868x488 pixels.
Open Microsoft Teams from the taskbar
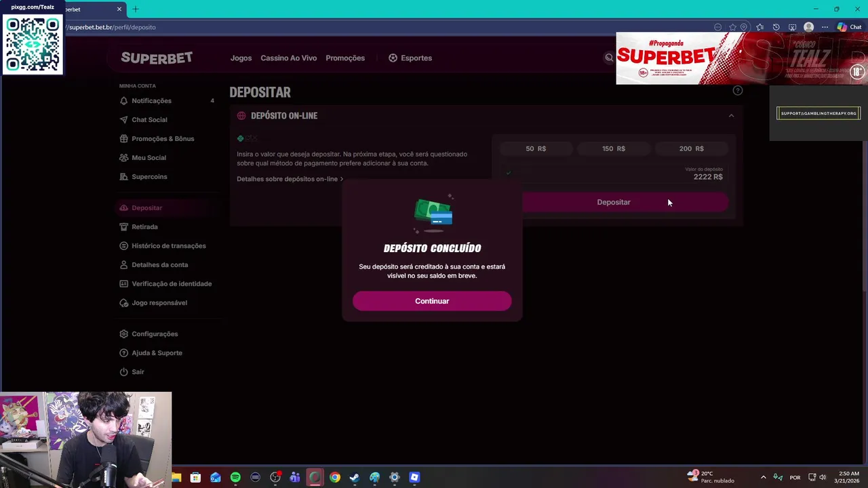click(x=295, y=477)
